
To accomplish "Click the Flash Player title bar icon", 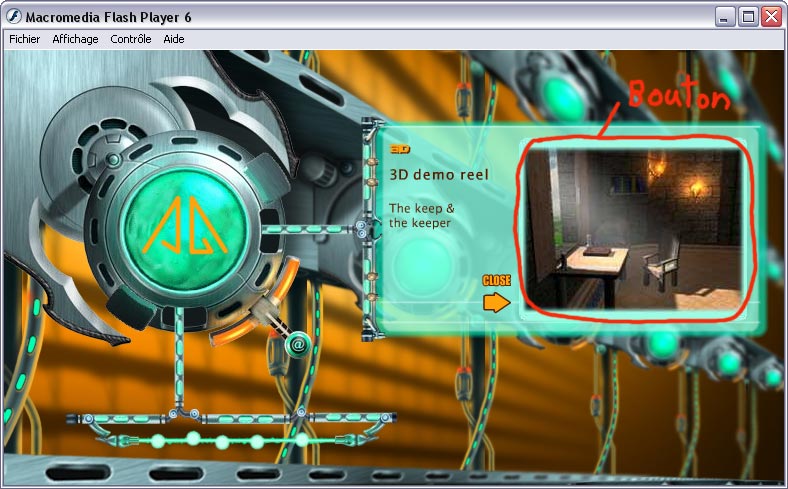I will coord(14,17).
